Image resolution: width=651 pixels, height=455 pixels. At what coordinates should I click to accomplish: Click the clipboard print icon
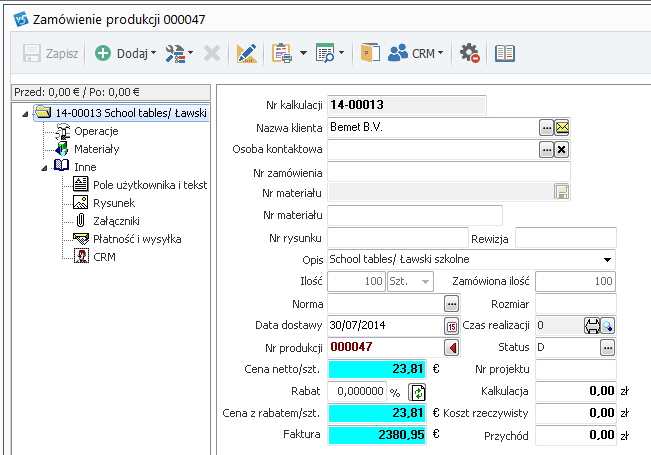click(281, 54)
